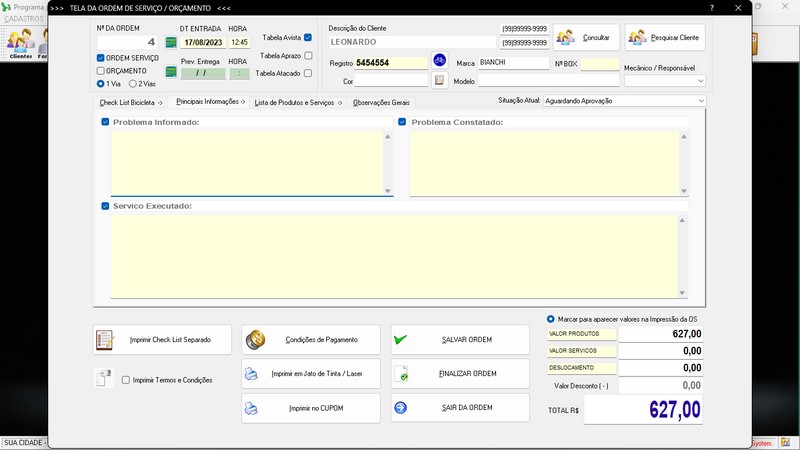The height and width of the screenshot is (450, 800).
Task: Switch to Check List Bicicleta tab
Action: click(x=131, y=103)
